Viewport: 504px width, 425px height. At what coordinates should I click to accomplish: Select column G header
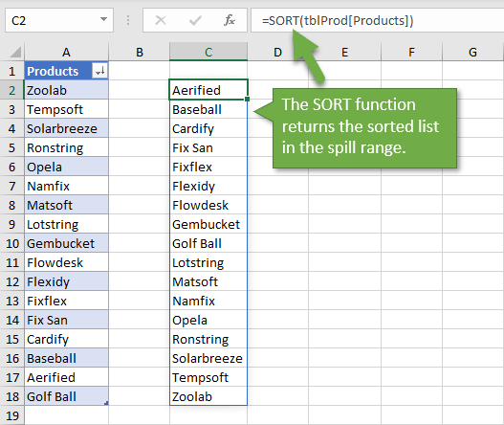coord(472,52)
